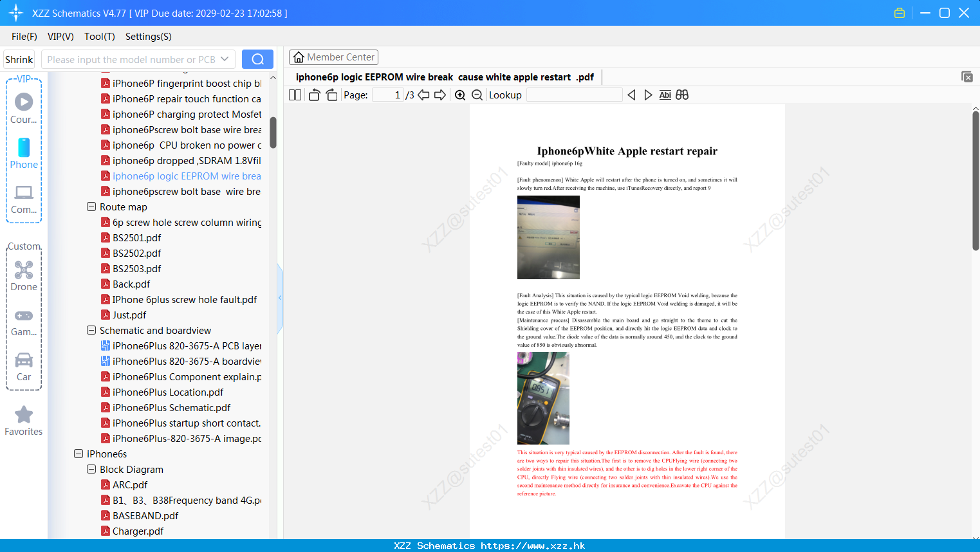The width and height of the screenshot is (980, 552).
Task: Open BS2501.pdf
Action: 131,237
